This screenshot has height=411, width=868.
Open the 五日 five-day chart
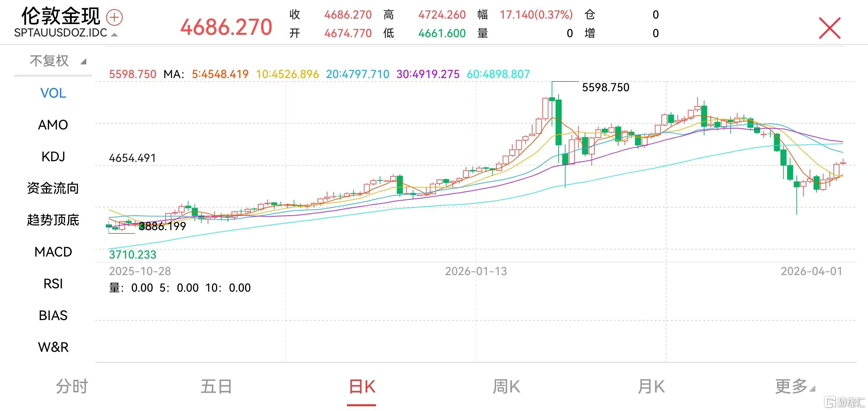click(215, 385)
